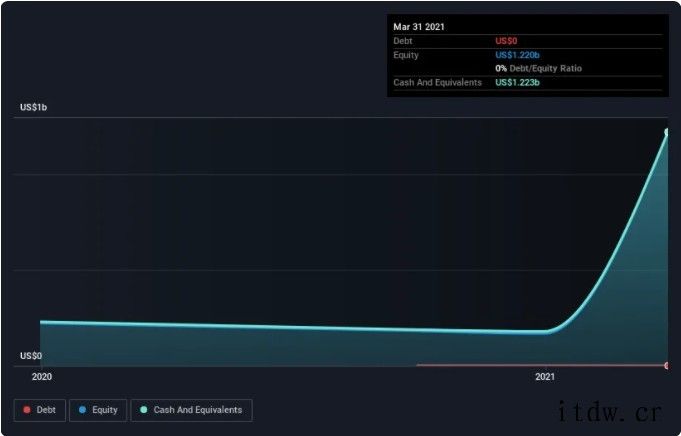Screen dimensions: 681x436
Task: Click the US$1.223b cash value
Action: click(517, 83)
